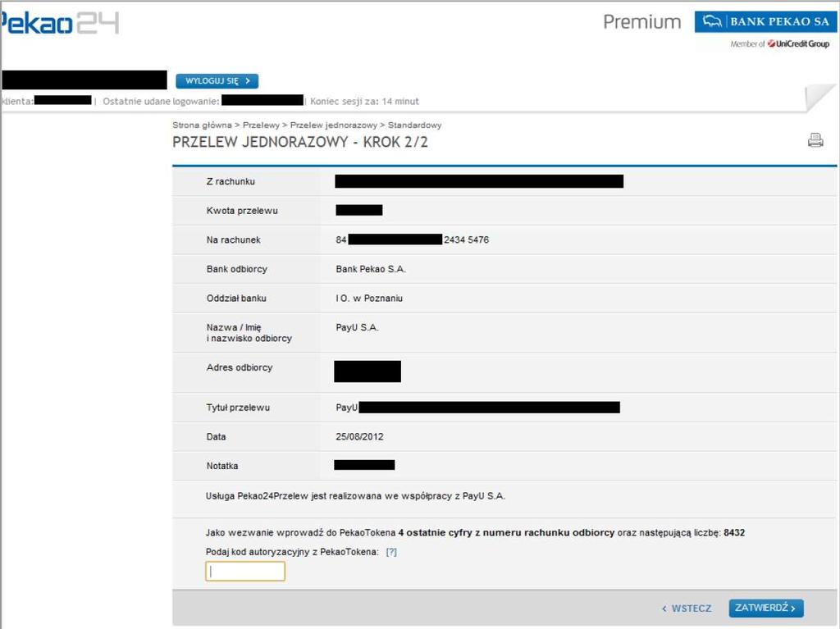Log out with Wyloguj się button
This screenshot has height=629, width=840.
tap(217, 81)
